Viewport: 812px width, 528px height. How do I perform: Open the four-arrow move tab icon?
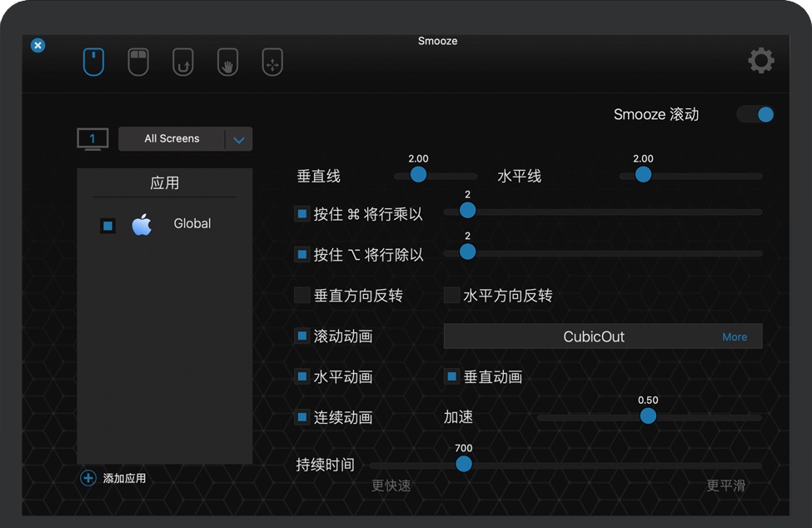(x=272, y=62)
